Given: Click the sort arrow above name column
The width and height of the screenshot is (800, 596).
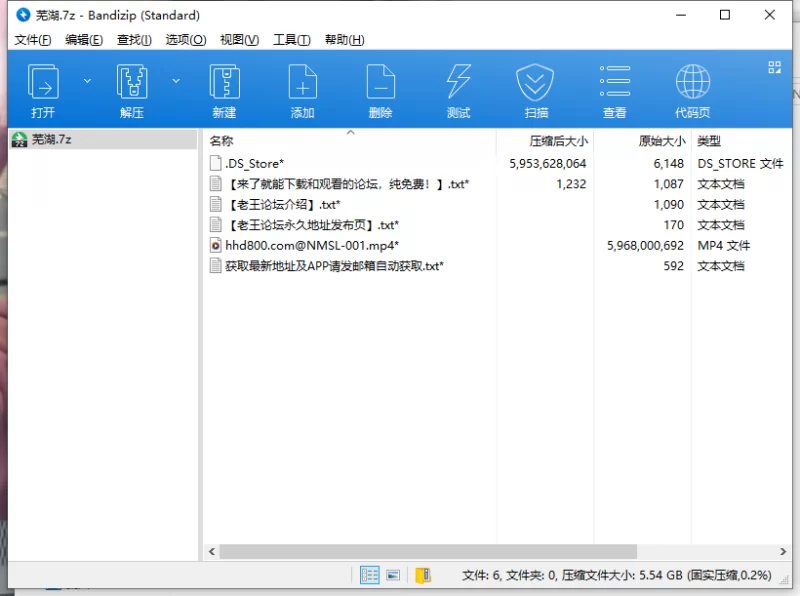Looking at the screenshot, I should (x=351, y=132).
